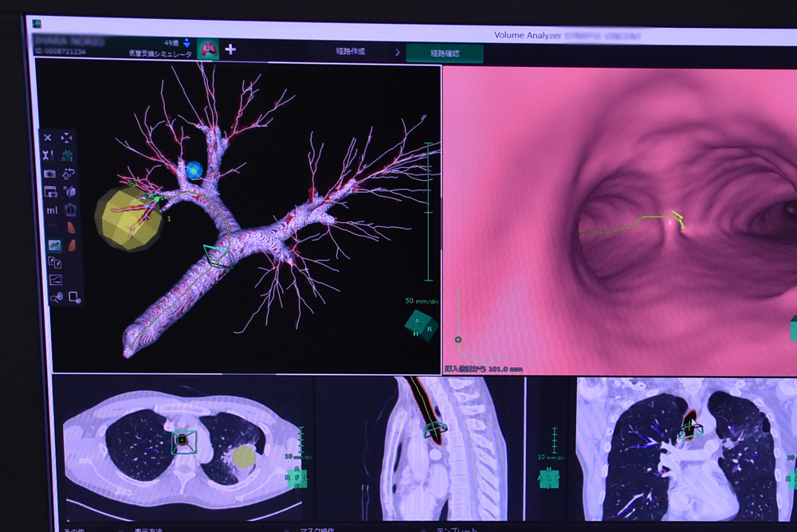Click the orientation cube of the axial view
Screen dimensions: 797x532
pyautogui.click(x=296, y=478)
